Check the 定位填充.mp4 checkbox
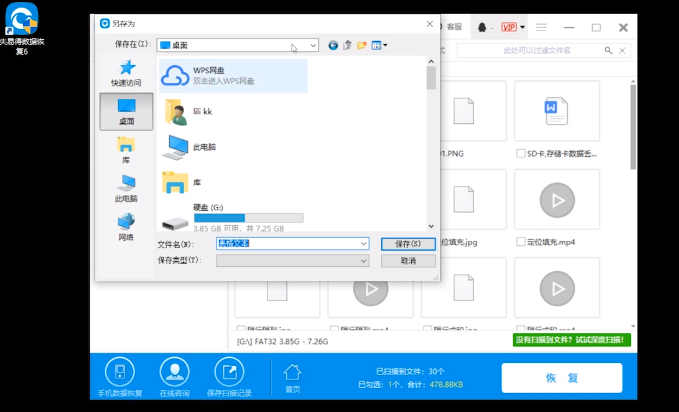679x412 pixels. pyautogui.click(x=521, y=242)
